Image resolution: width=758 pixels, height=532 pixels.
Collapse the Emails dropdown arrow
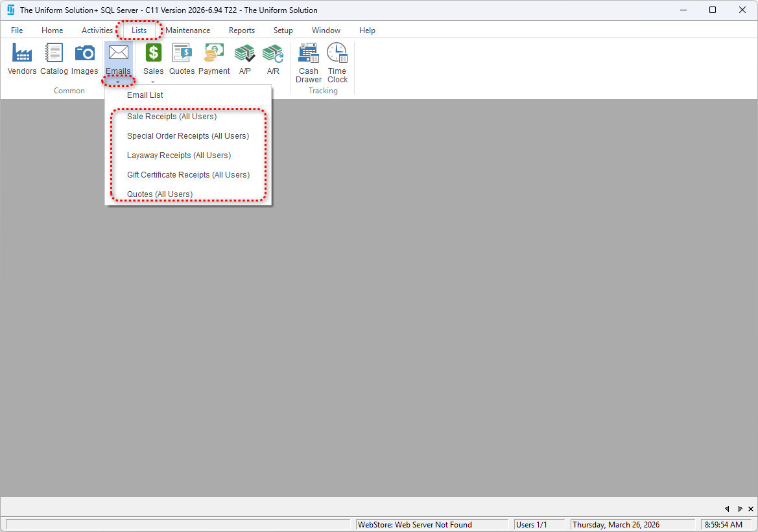pyautogui.click(x=118, y=82)
